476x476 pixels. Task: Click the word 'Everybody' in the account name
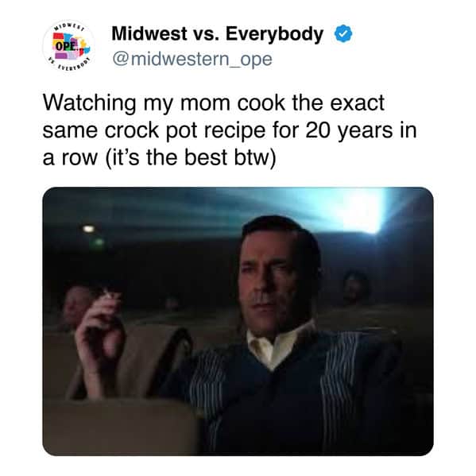pos(274,35)
